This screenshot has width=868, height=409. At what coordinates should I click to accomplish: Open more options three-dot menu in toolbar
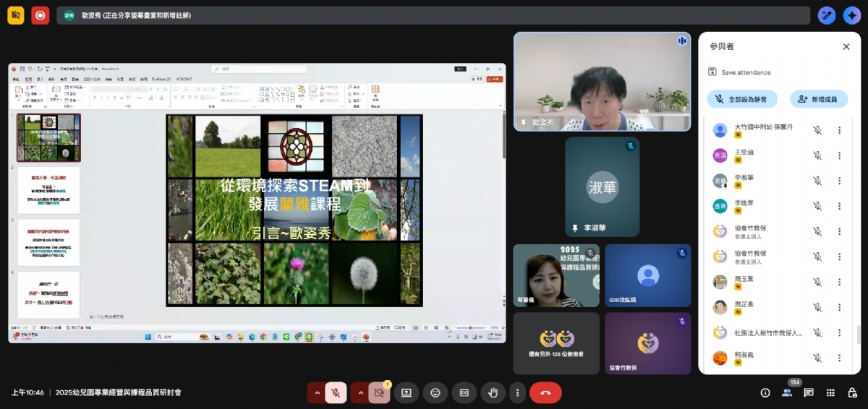tap(516, 392)
